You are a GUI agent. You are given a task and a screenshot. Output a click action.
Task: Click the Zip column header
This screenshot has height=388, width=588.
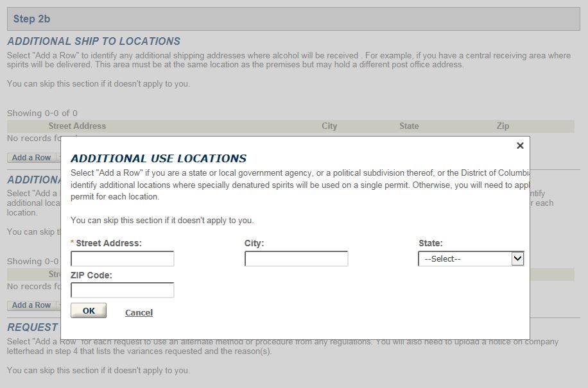(x=503, y=126)
